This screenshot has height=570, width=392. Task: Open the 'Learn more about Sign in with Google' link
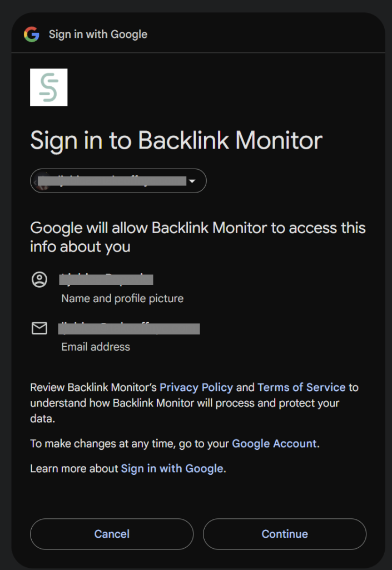click(x=172, y=468)
